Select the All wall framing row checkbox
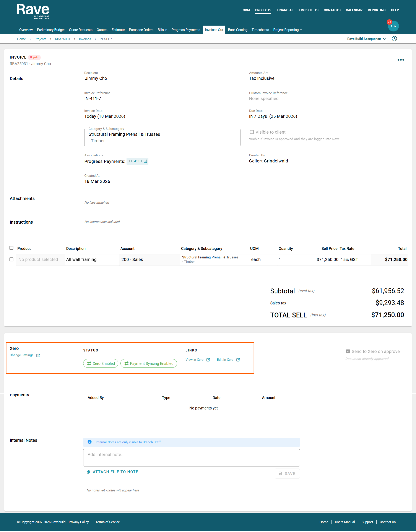The image size is (416, 532). click(11, 259)
